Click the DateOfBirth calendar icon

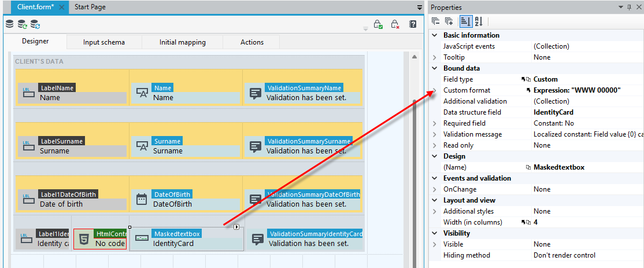click(142, 199)
